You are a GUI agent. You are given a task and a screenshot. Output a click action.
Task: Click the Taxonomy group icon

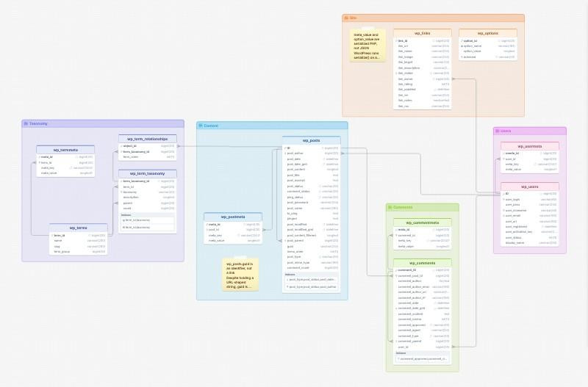pyautogui.click(x=26, y=123)
